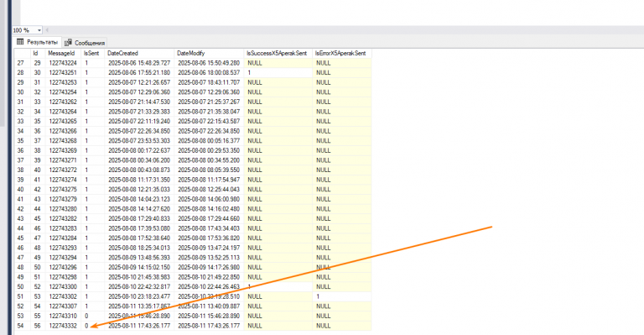Select cell with MessageId 122743310
This screenshot has width=644, height=335.
click(x=63, y=316)
